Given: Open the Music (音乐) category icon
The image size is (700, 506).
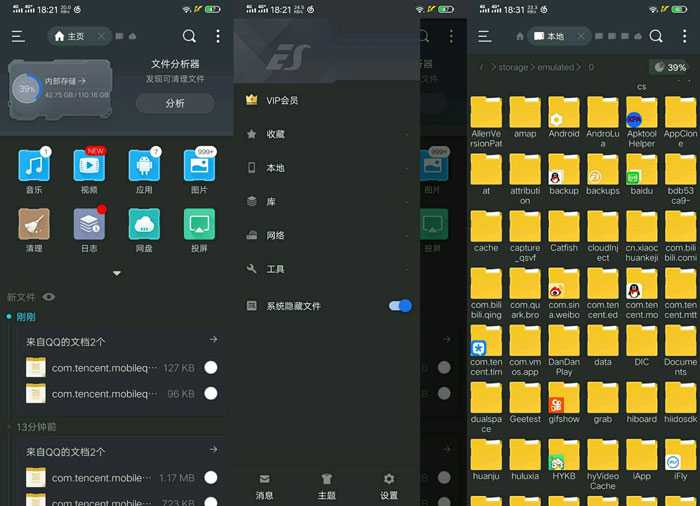Looking at the screenshot, I should tap(34, 166).
